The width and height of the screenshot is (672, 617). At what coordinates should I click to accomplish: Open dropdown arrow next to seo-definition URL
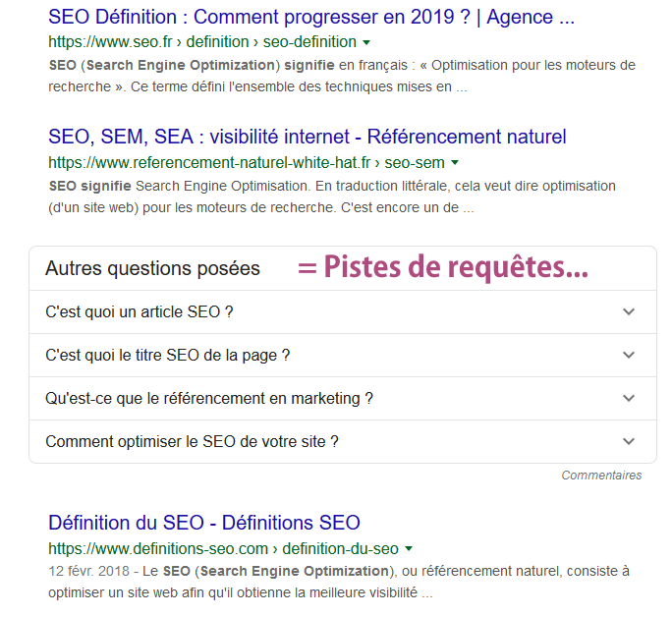point(366,42)
